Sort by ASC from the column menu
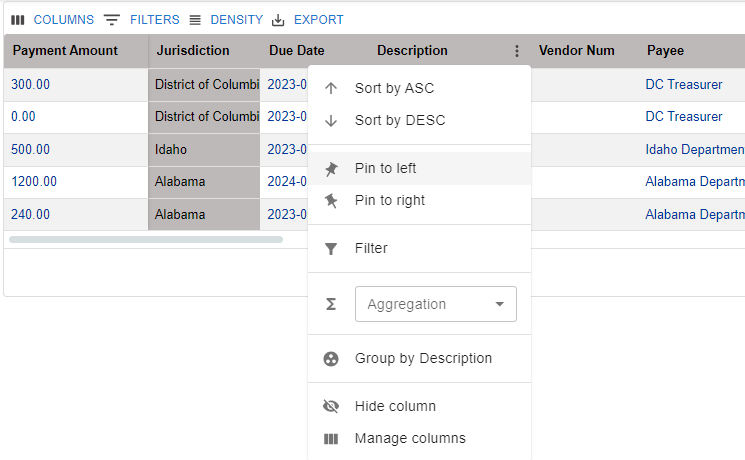 (394, 88)
